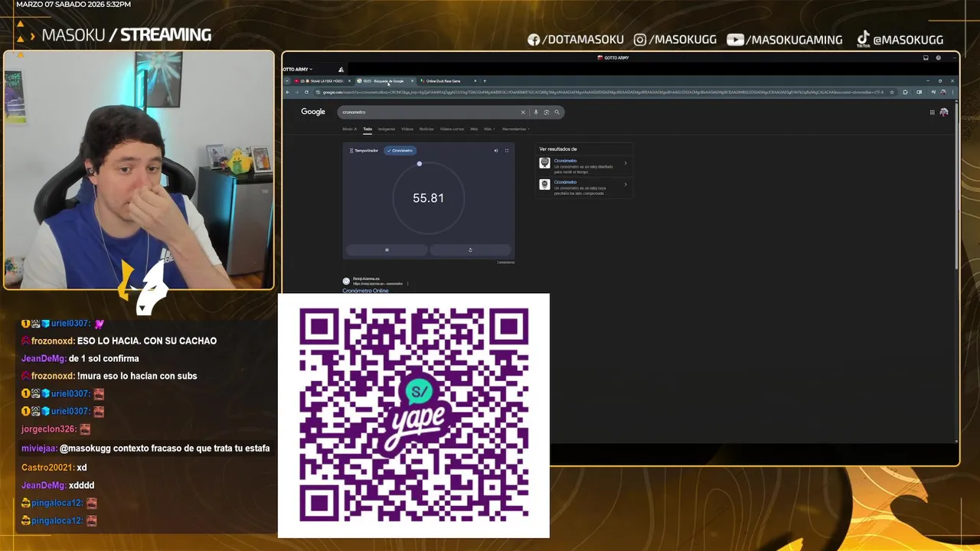The image size is (980, 551).
Task: Search by image with Lens icon
Action: pyautogui.click(x=547, y=112)
